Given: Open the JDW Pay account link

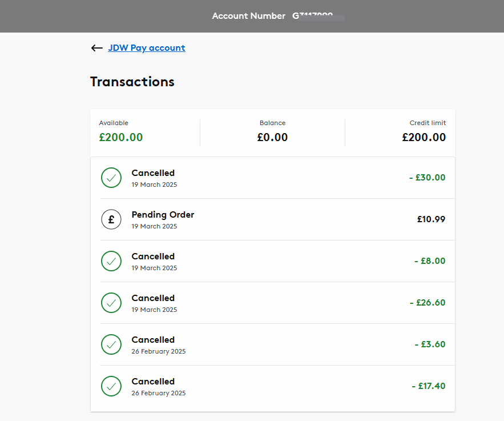Looking at the screenshot, I should coord(146,48).
